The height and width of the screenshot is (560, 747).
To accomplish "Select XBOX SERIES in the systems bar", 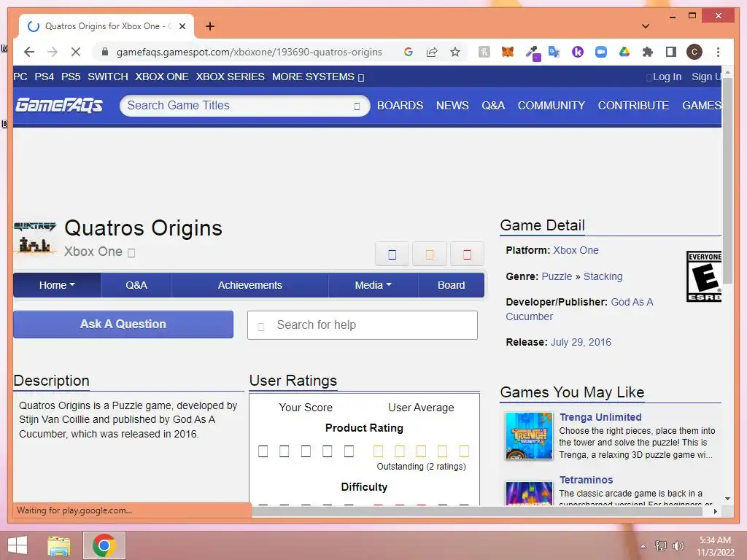I will tap(230, 77).
